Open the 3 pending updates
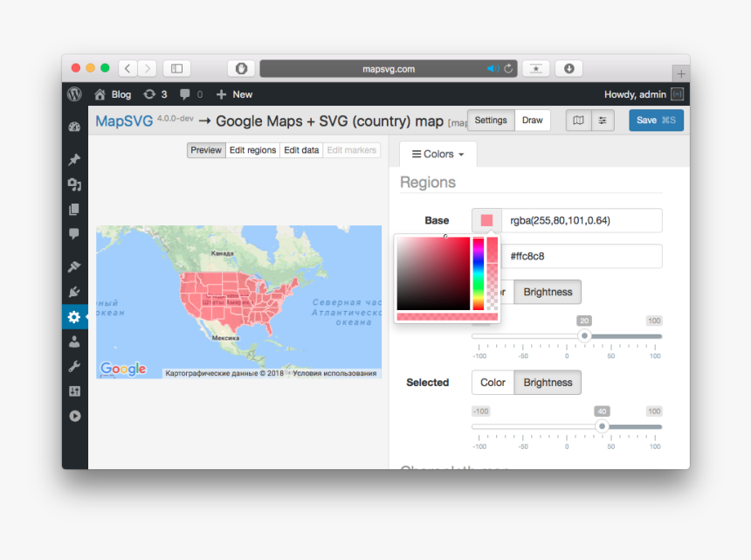The image size is (751, 560). coord(155,94)
